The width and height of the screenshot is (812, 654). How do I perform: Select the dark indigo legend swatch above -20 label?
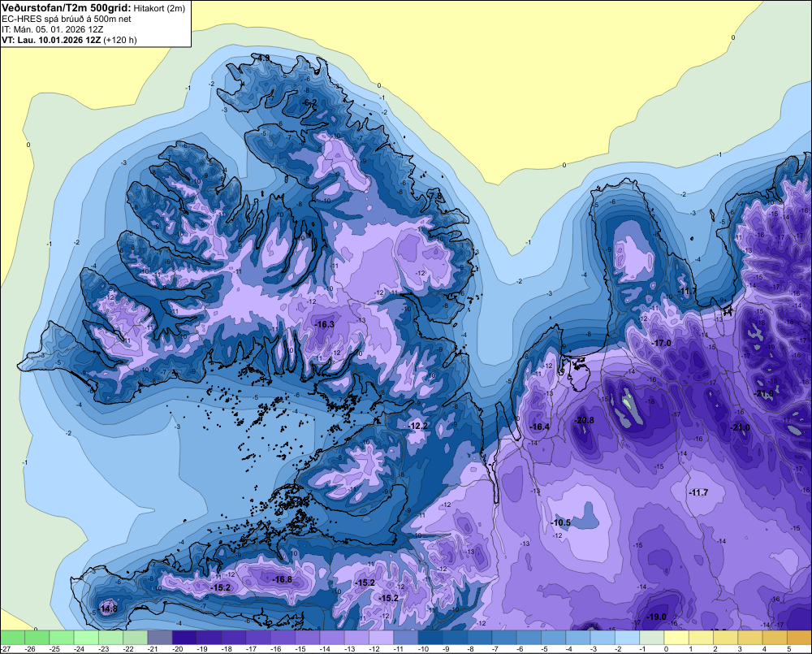point(184,637)
